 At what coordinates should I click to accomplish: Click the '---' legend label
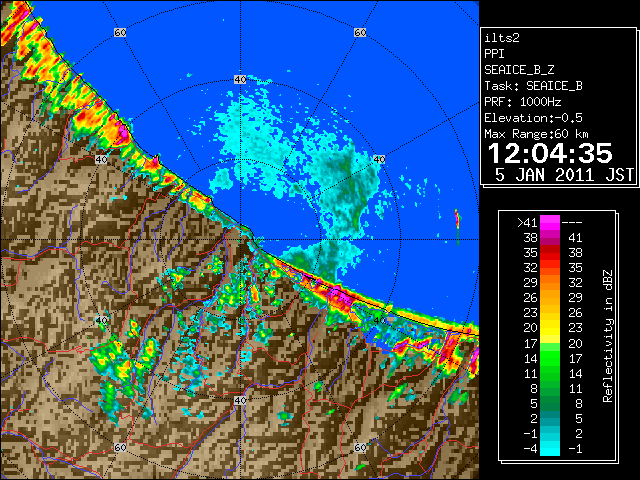point(572,223)
